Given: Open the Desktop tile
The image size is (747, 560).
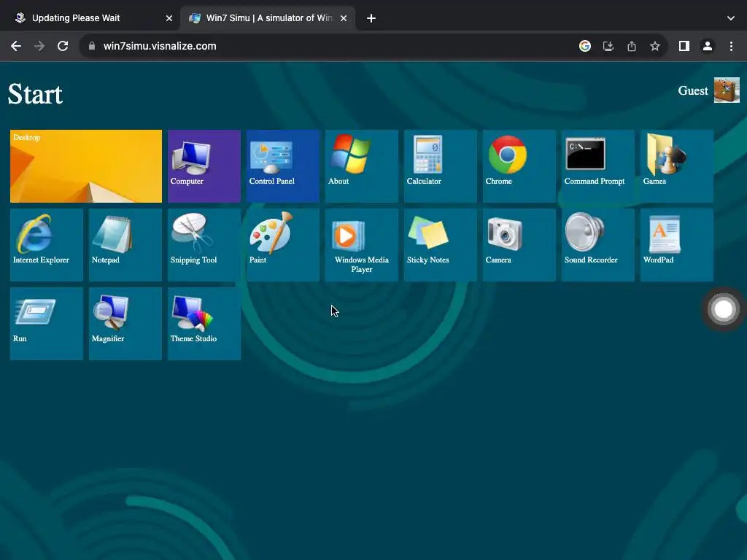Looking at the screenshot, I should pyautogui.click(x=86, y=166).
